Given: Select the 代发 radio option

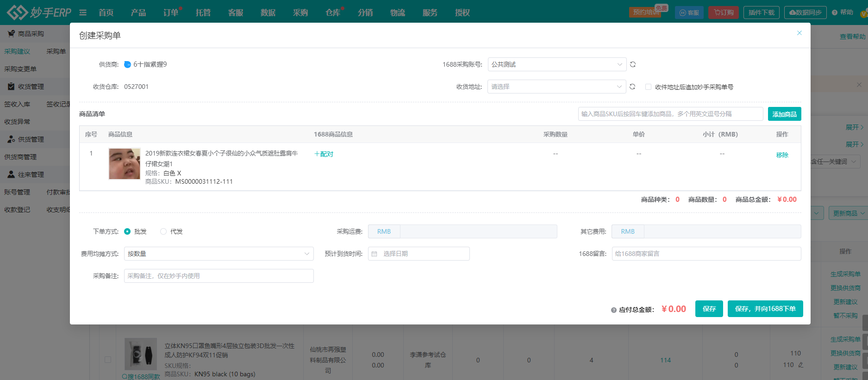Looking at the screenshot, I should [163, 231].
